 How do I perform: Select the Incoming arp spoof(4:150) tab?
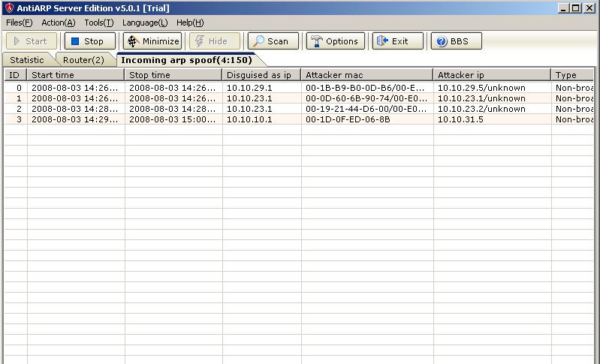click(x=186, y=60)
